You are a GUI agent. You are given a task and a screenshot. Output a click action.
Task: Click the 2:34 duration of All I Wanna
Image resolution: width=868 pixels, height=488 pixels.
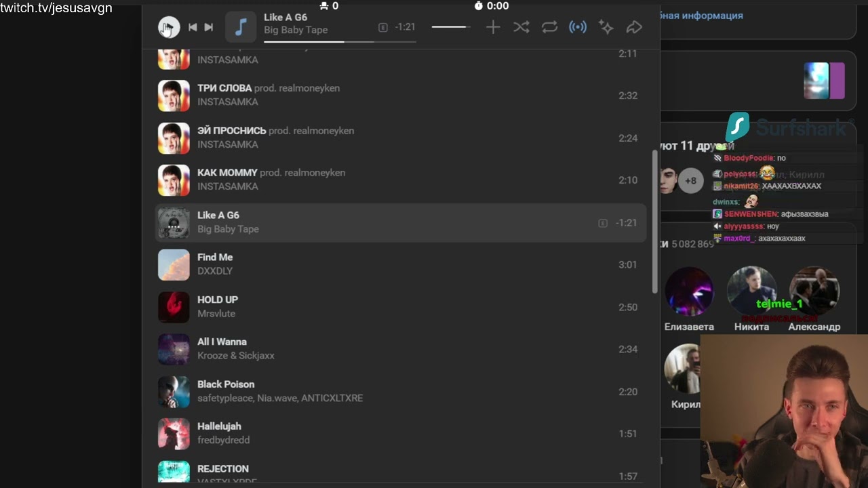point(628,349)
